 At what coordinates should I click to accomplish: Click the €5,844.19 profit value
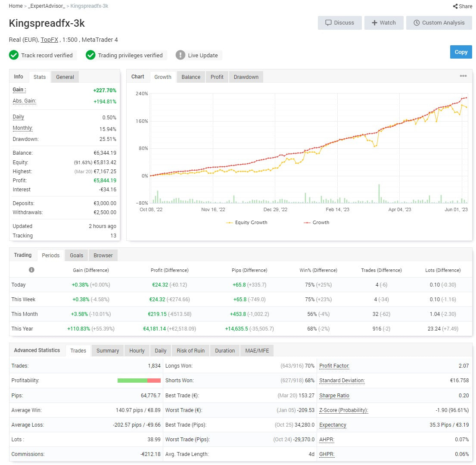[x=105, y=181]
